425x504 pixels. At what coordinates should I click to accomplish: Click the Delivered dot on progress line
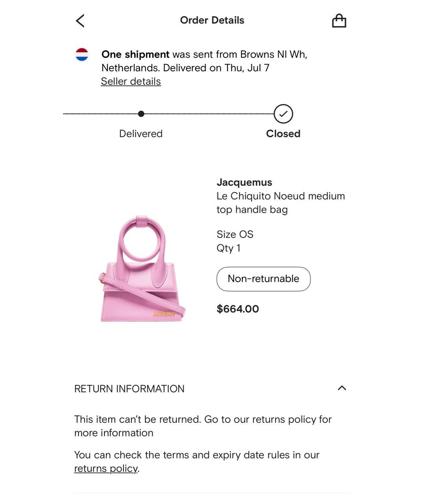pos(141,114)
